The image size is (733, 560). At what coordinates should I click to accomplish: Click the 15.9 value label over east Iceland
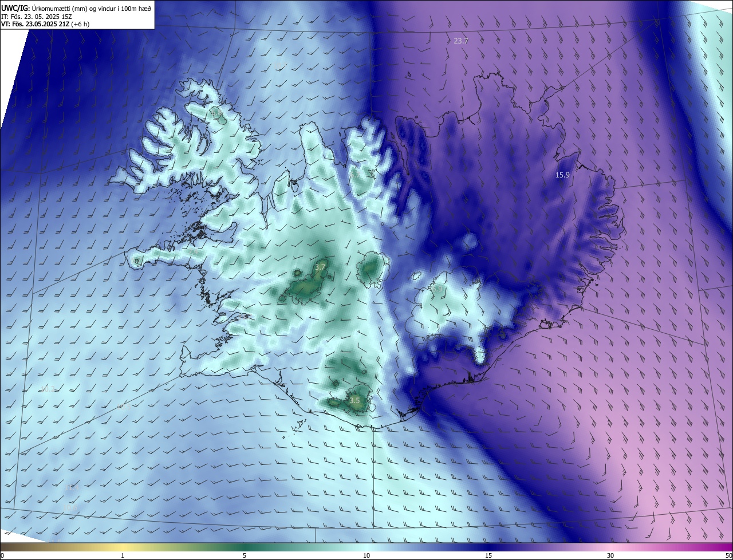point(562,175)
